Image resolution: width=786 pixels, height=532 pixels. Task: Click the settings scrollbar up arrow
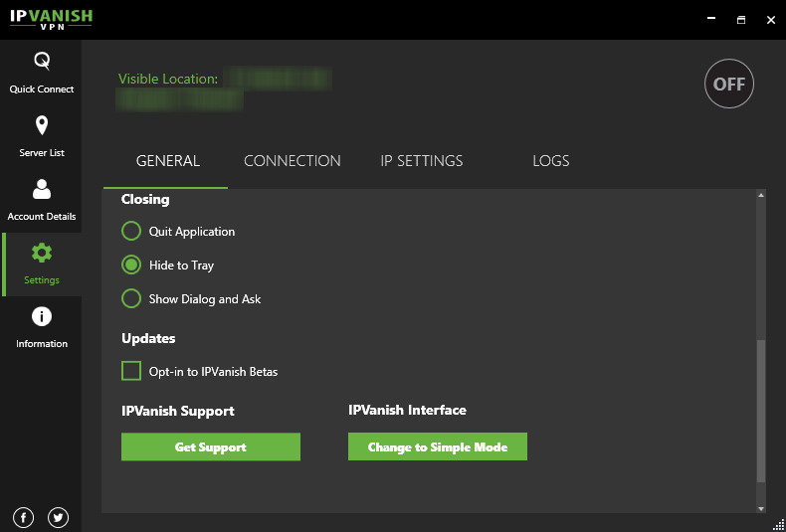[x=761, y=195]
